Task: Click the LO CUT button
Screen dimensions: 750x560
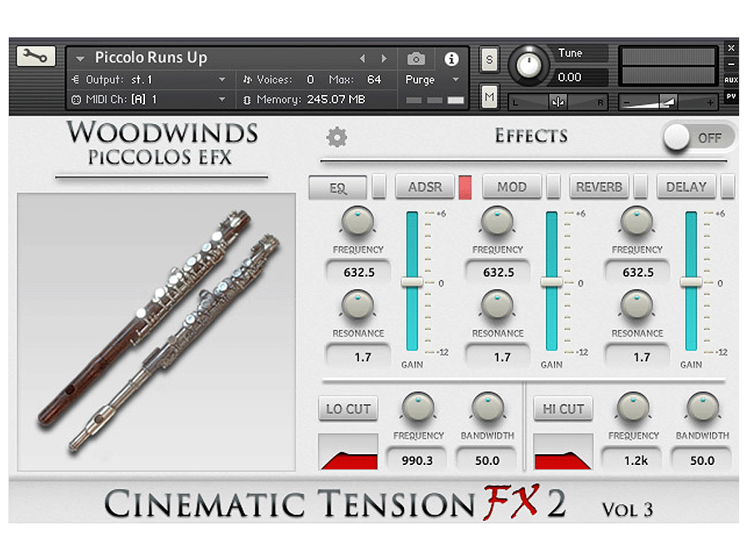Action: pos(348,409)
